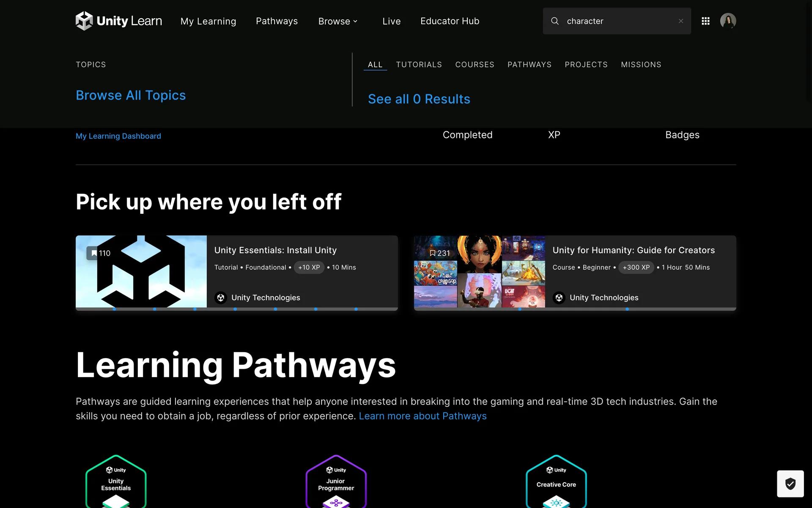Click See all 0 Results link
Screen dimensions: 812x508
(419, 99)
